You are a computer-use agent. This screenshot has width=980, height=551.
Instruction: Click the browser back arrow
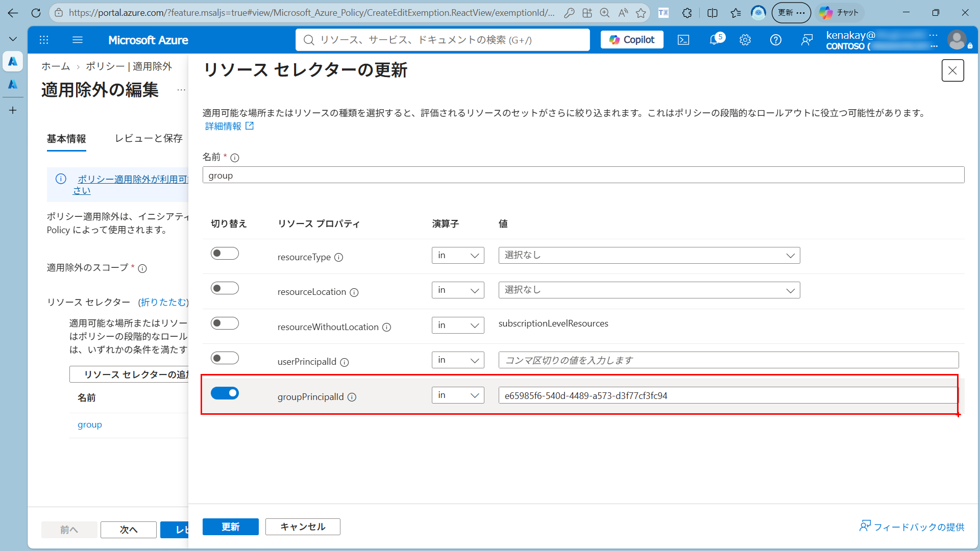(13, 13)
